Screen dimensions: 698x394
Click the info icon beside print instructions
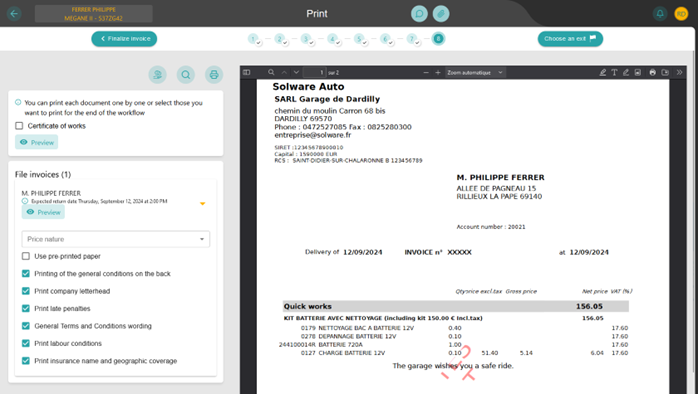[18, 102]
